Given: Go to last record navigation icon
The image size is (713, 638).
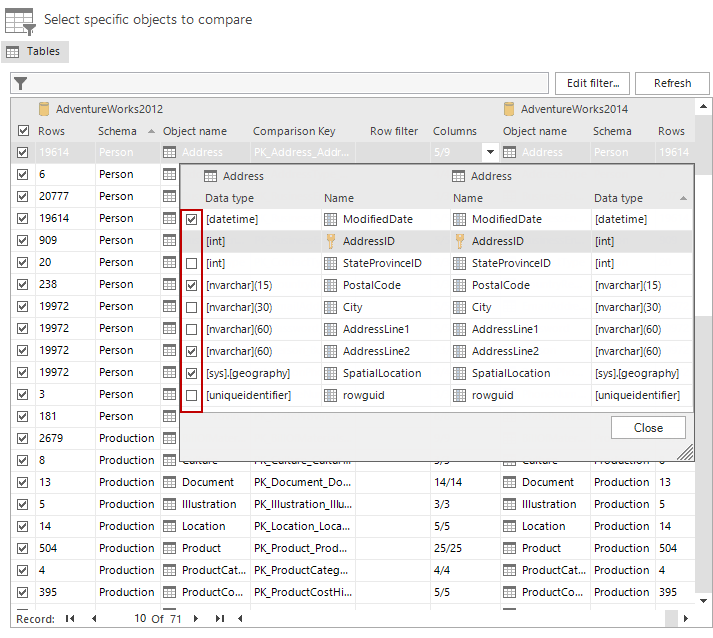Looking at the screenshot, I should click(x=220, y=618).
